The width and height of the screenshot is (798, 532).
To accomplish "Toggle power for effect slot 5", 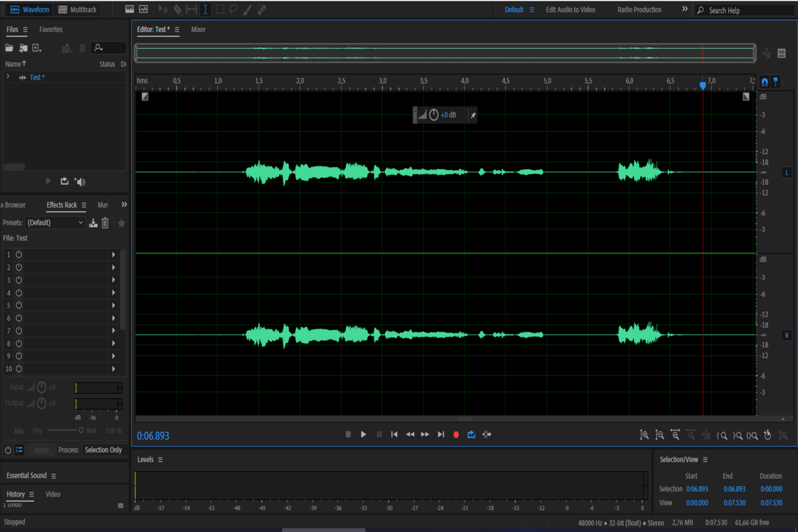I will 19,305.
